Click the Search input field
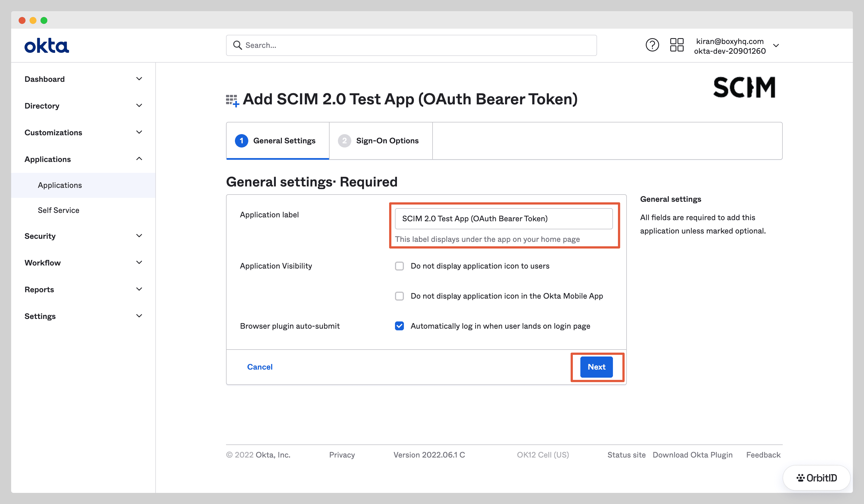Viewport: 864px width, 504px height. pos(411,45)
